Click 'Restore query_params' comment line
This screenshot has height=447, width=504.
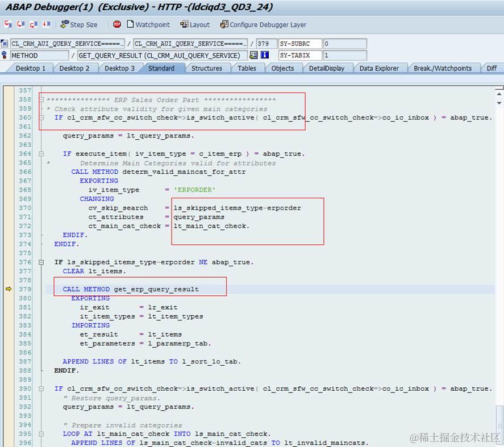tap(111, 398)
